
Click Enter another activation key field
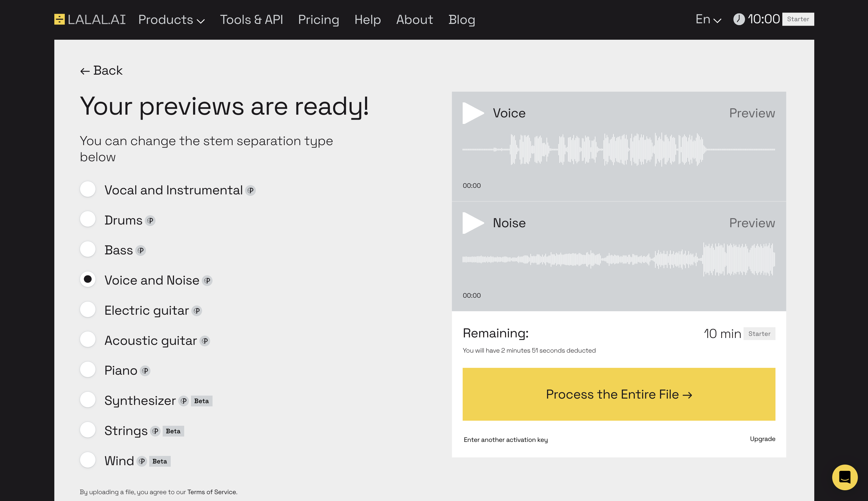pos(506,439)
